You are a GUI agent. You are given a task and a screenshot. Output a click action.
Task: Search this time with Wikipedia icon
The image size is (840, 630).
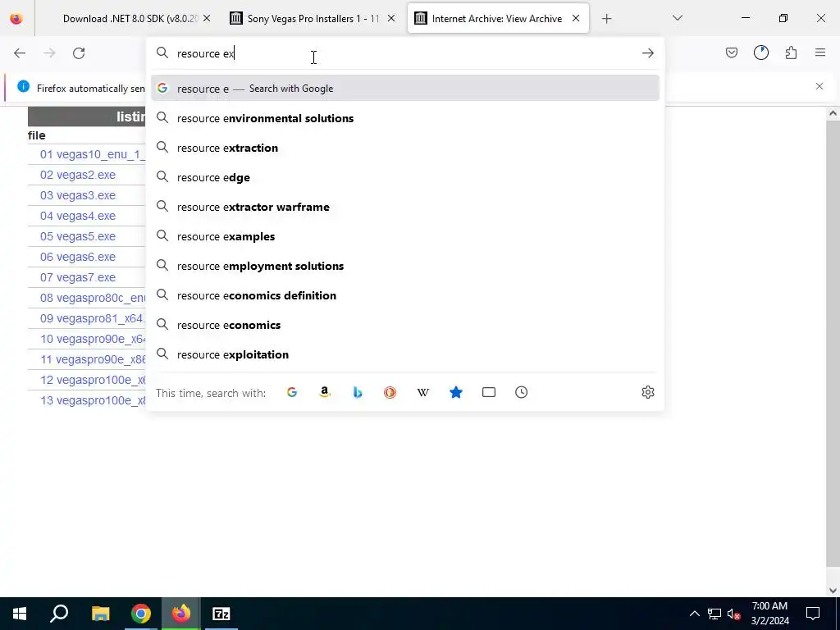tap(423, 393)
